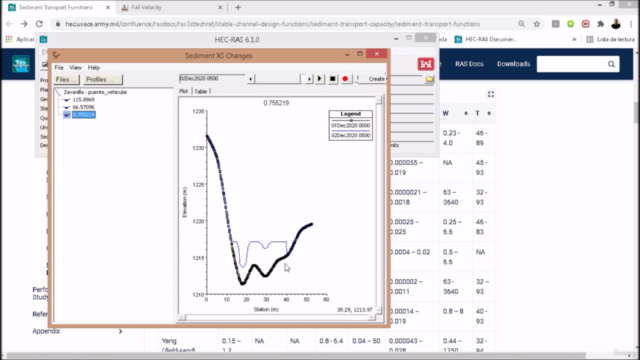Step time slider forward with right arrow

pyautogui.click(x=309, y=79)
